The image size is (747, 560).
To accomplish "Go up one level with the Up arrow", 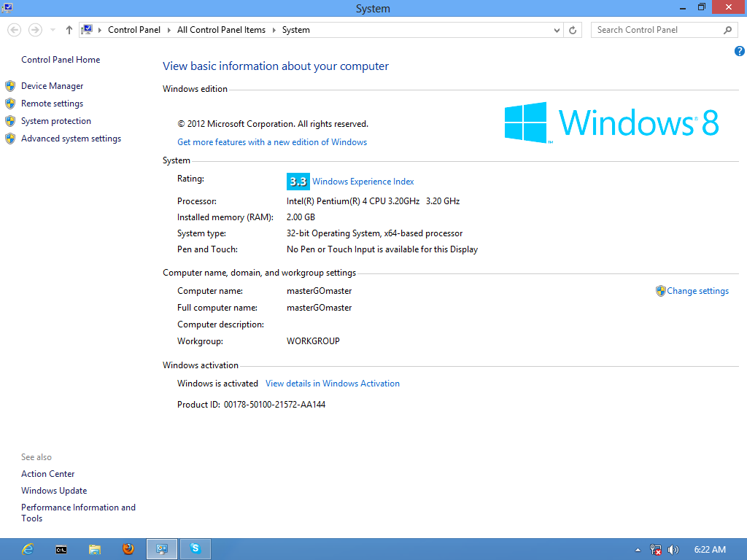I will coord(69,30).
